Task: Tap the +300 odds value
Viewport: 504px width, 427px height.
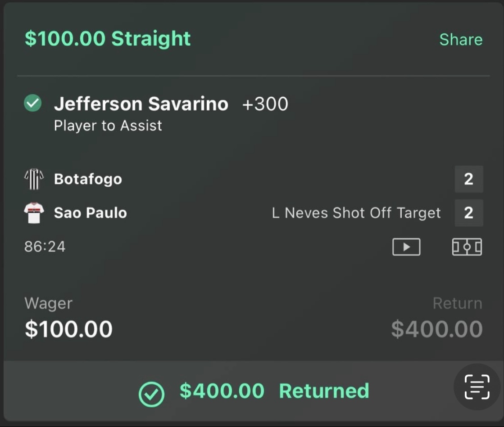Action: (265, 104)
